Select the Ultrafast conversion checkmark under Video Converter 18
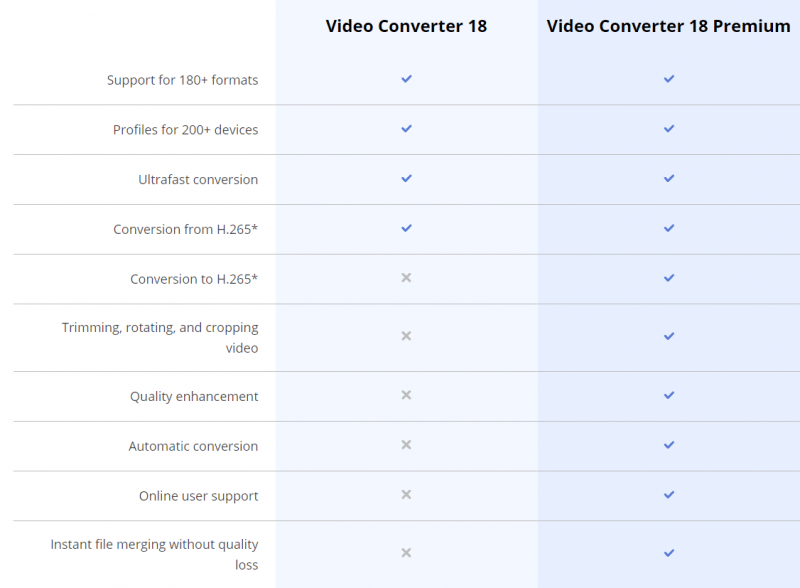Viewport: 800px width, 588px height. click(406, 178)
